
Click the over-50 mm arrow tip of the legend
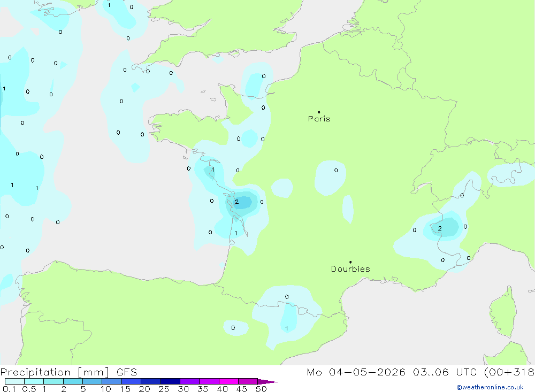(x=267, y=382)
